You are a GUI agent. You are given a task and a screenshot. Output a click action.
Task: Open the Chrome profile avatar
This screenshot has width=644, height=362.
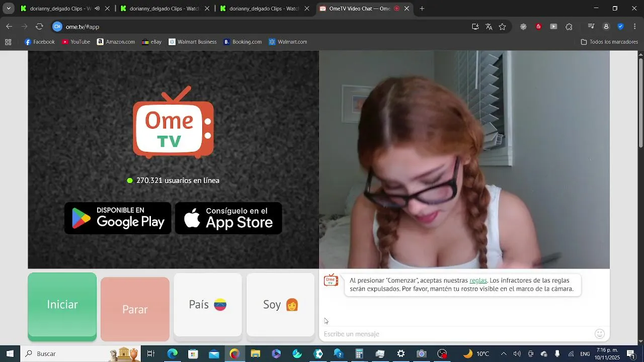606,27
